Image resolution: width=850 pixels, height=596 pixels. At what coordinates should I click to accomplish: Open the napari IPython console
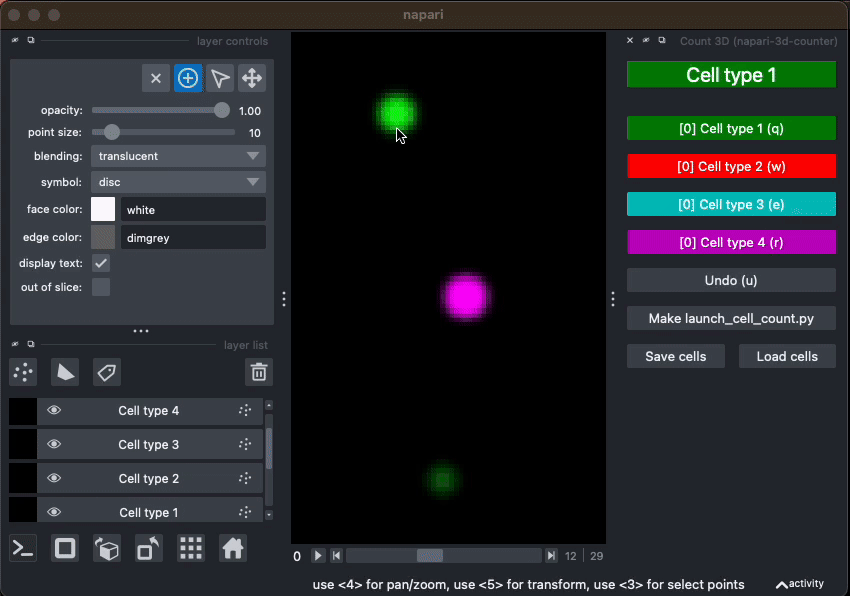point(22,548)
